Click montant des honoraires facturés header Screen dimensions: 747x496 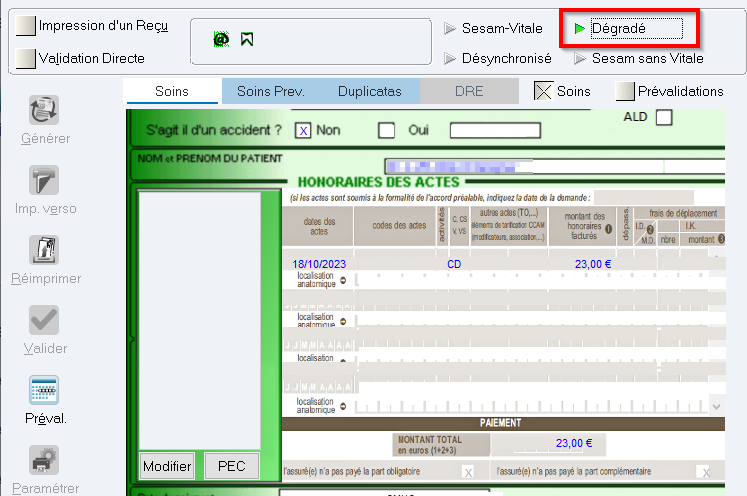[x=584, y=226]
